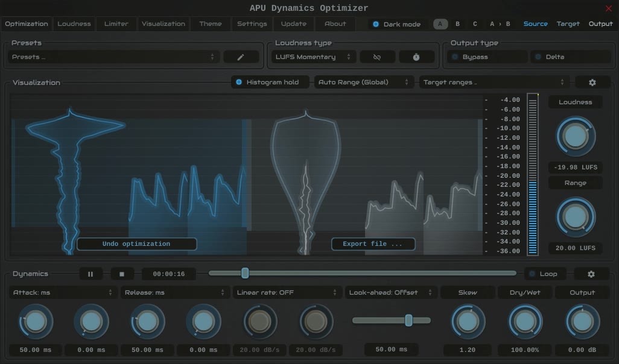Image resolution: width=619 pixels, height=364 pixels.
Task: Click the first Attack knob
Action: (x=36, y=322)
